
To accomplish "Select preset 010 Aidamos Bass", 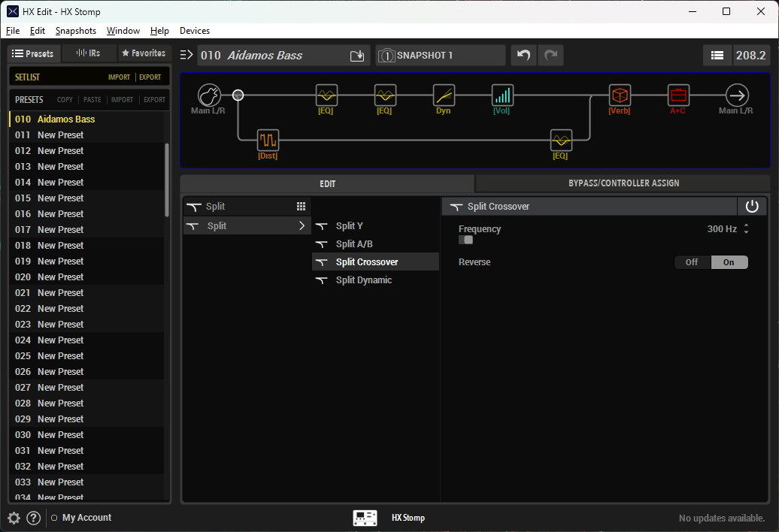I will pos(86,119).
